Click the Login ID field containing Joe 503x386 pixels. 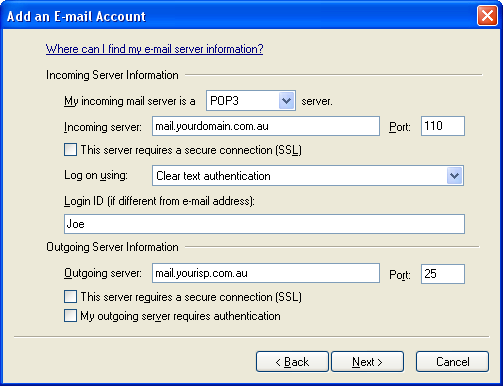click(x=264, y=224)
